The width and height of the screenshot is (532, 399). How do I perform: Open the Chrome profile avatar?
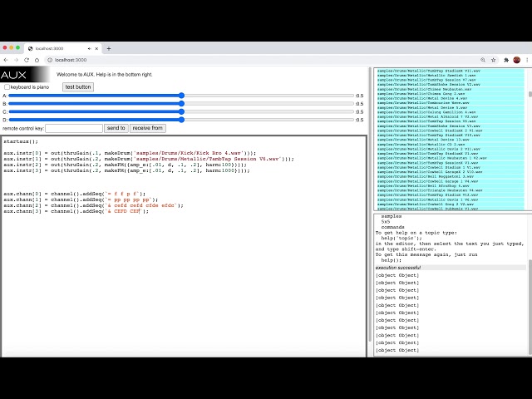(x=517, y=60)
